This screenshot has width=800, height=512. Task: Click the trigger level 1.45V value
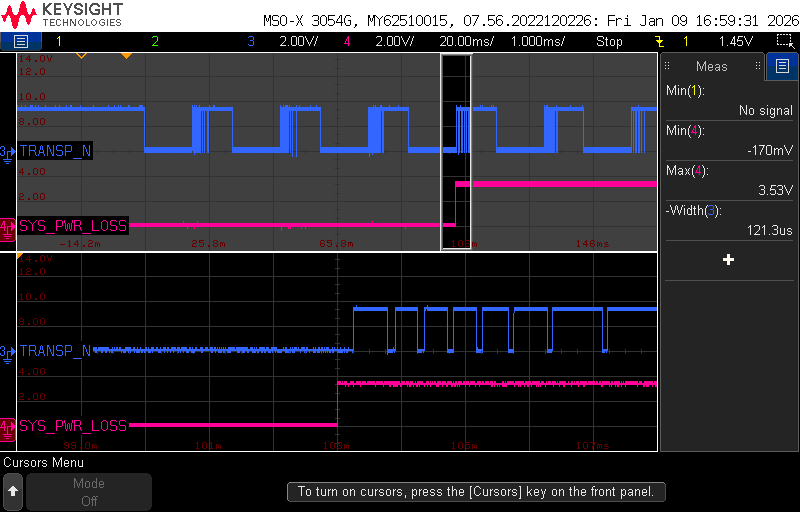pos(736,41)
